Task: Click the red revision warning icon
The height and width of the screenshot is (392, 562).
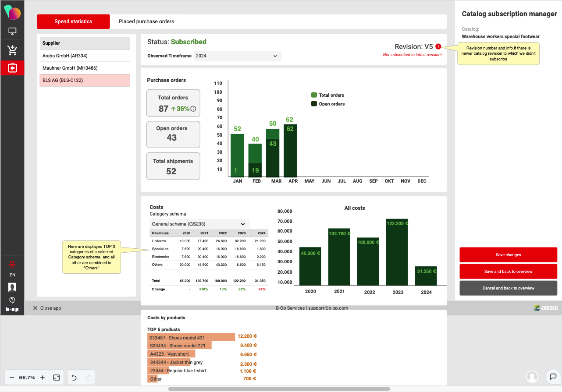Action: pos(438,46)
